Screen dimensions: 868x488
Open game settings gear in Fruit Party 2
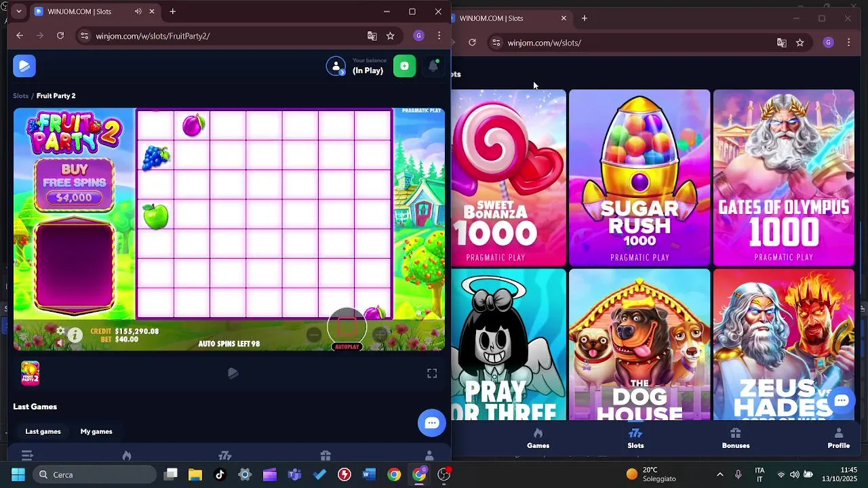[60, 331]
